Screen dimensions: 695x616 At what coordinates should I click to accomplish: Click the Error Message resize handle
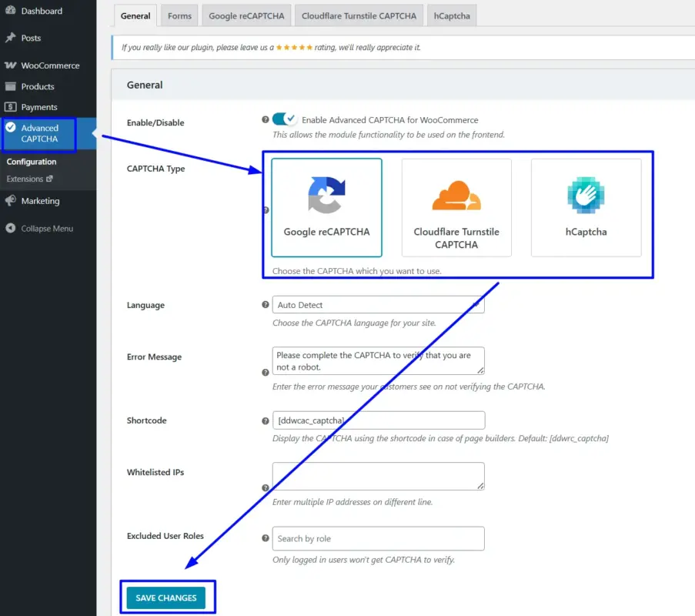click(x=480, y=370)
